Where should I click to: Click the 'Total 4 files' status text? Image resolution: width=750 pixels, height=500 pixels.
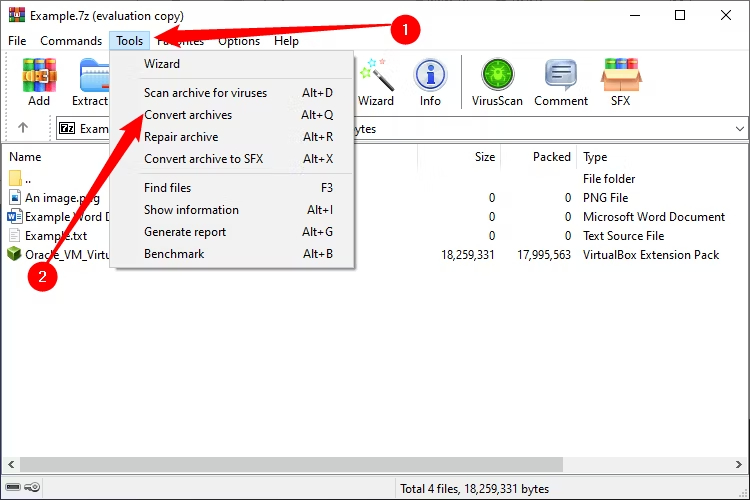(x=474, y=489)
